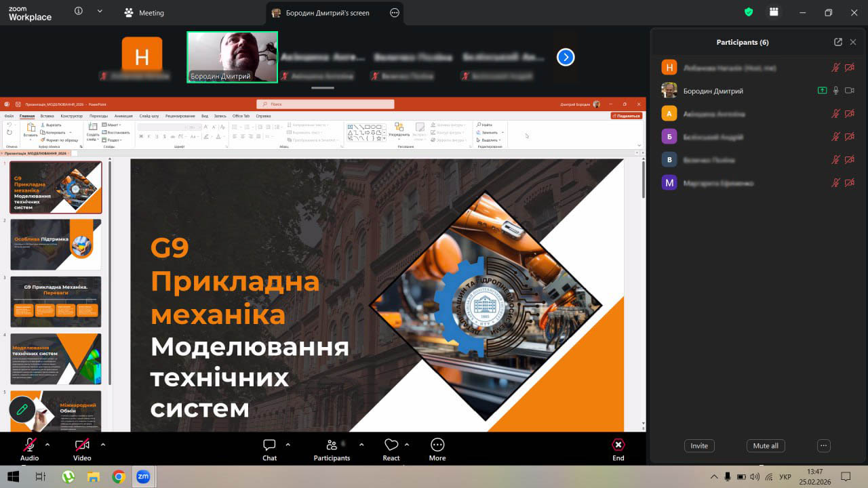Click the green annotation pencil icon
The height and width of the screenshot is (488, 868).
click(x=22, y=409)
